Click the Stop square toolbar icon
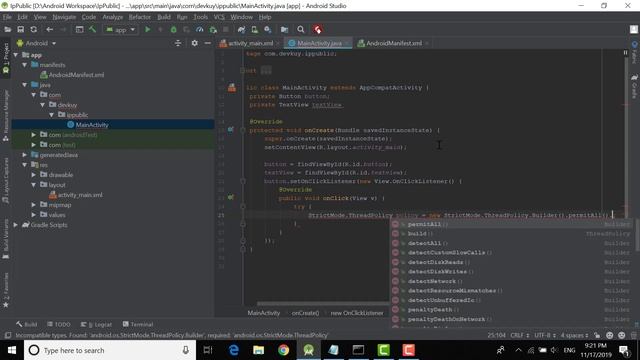The image size is (640, 360). [x=226, y=29]
